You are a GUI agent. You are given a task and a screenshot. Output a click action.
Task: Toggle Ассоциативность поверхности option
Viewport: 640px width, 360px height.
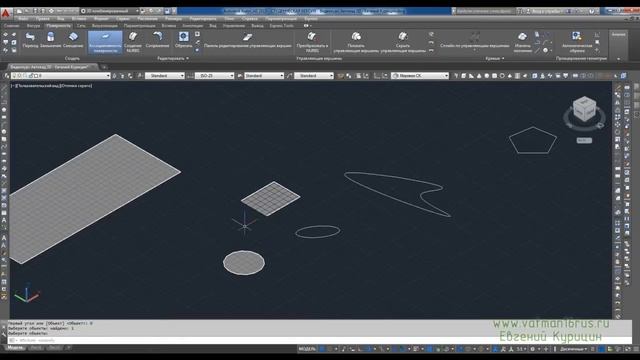pos(105,42)
